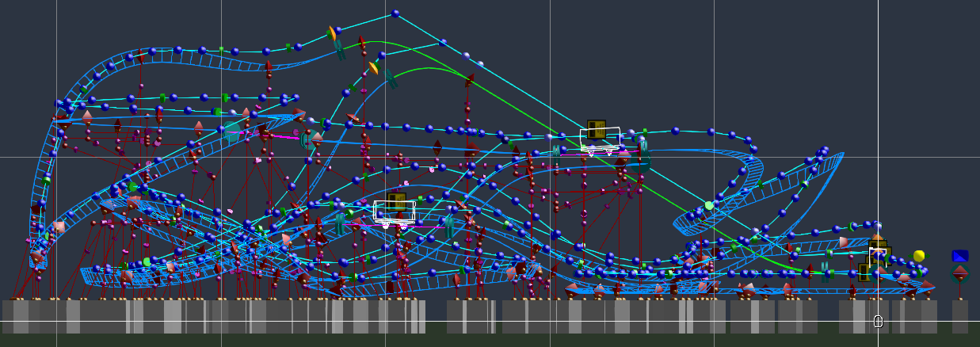The height and width of the screenshot is (347, 980).
Task: Select the yellow sphere near the right station
Action: coord(919,256)
